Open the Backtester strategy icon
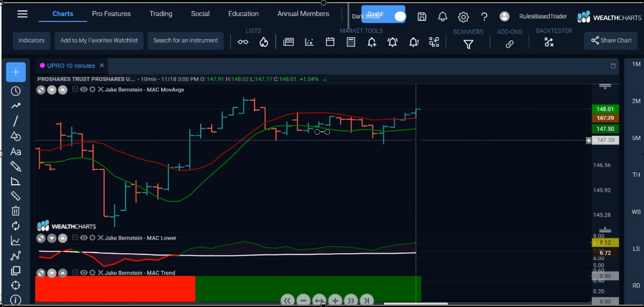644x307 pixels. [549, 42]
